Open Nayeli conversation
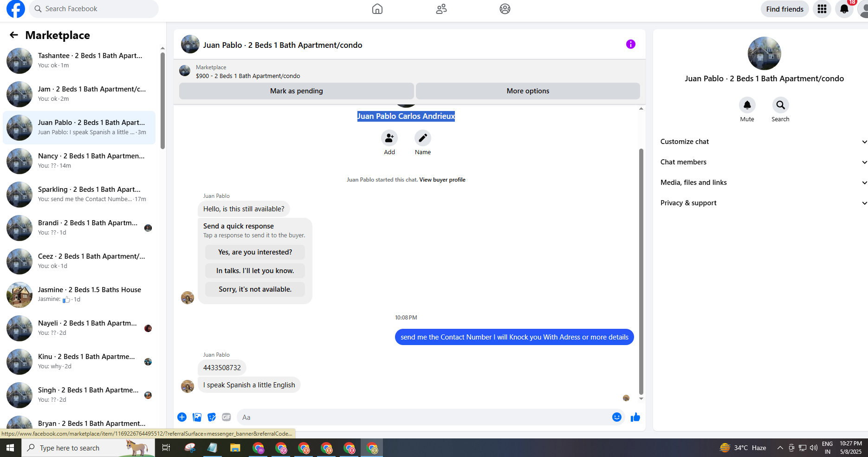Image resolution: width=868 pixels, height=457 pixels. click(79, 328)
